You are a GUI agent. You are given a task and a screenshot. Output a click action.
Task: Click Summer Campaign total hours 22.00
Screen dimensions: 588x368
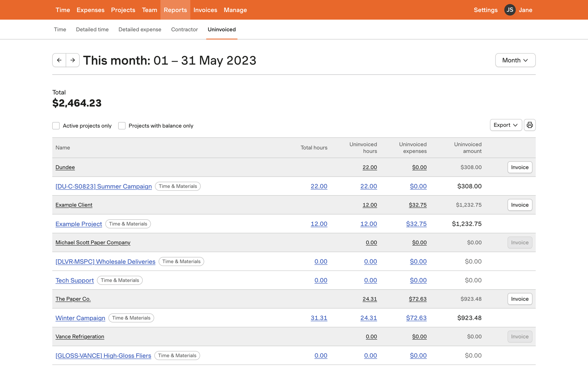[x=319, y=186]
